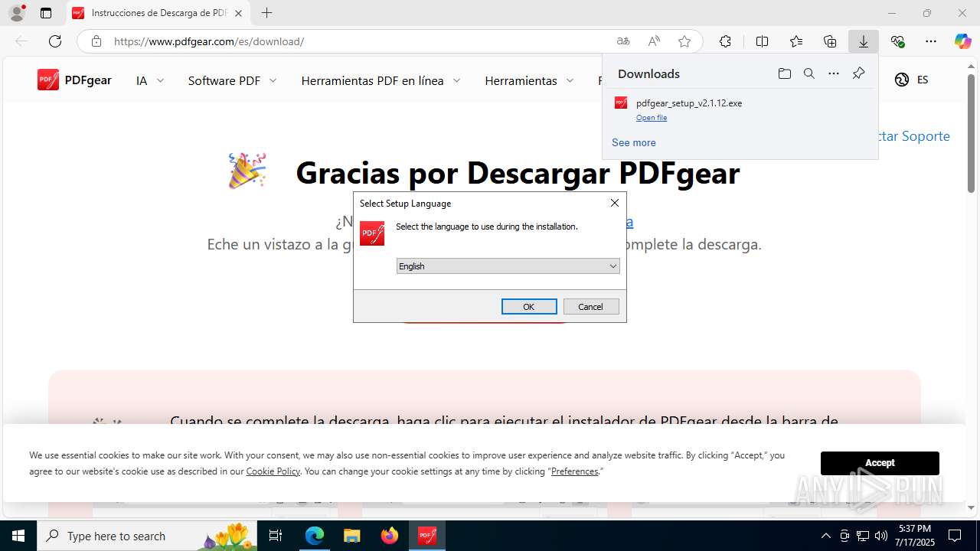
Task: Select the Instrucciones de Descarga tab
Action: click(x=158, y=13)
